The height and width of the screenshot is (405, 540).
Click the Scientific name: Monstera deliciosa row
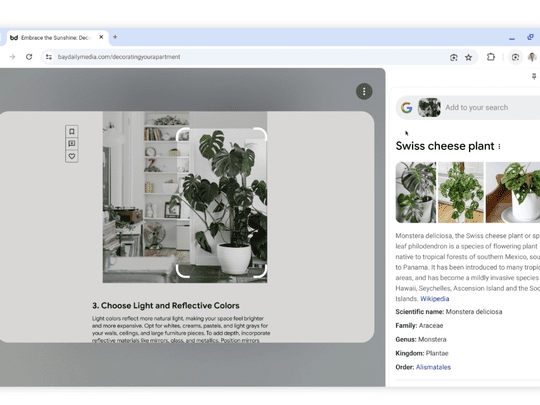coord(449,312)
